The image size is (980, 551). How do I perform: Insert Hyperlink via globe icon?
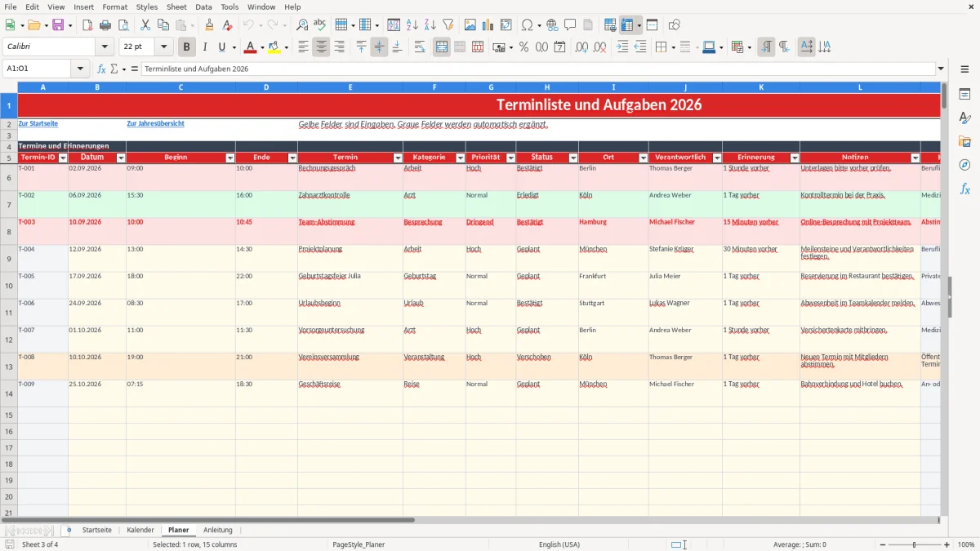point(552,25)
